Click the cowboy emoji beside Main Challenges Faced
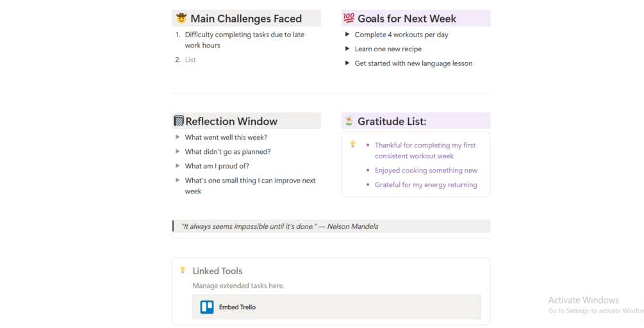The image size is (644, 328). [181, 18]
